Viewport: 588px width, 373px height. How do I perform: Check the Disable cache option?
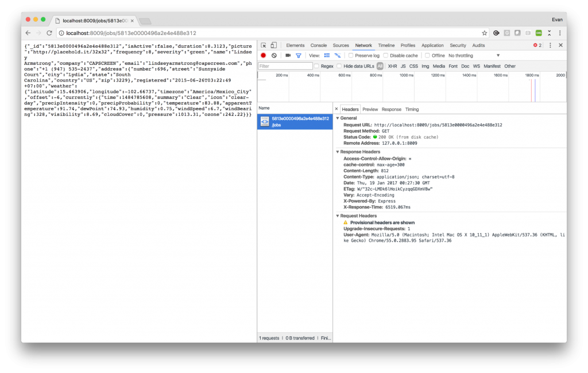(386, 55)
